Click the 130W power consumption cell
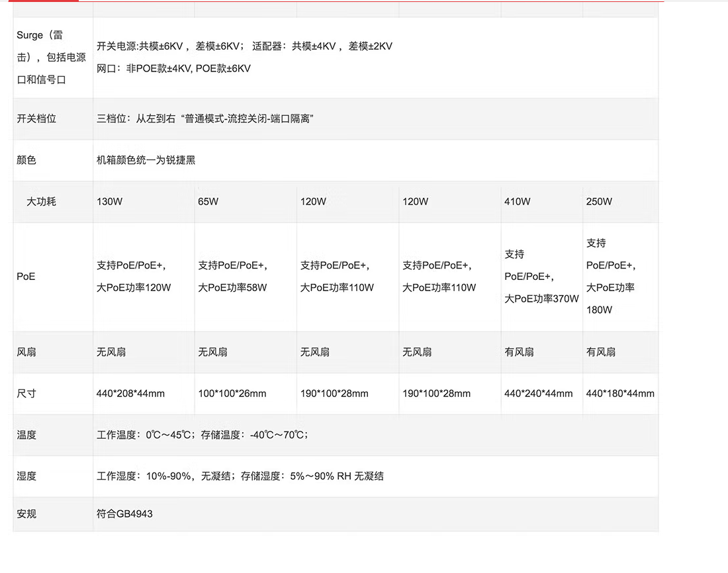 109,202
